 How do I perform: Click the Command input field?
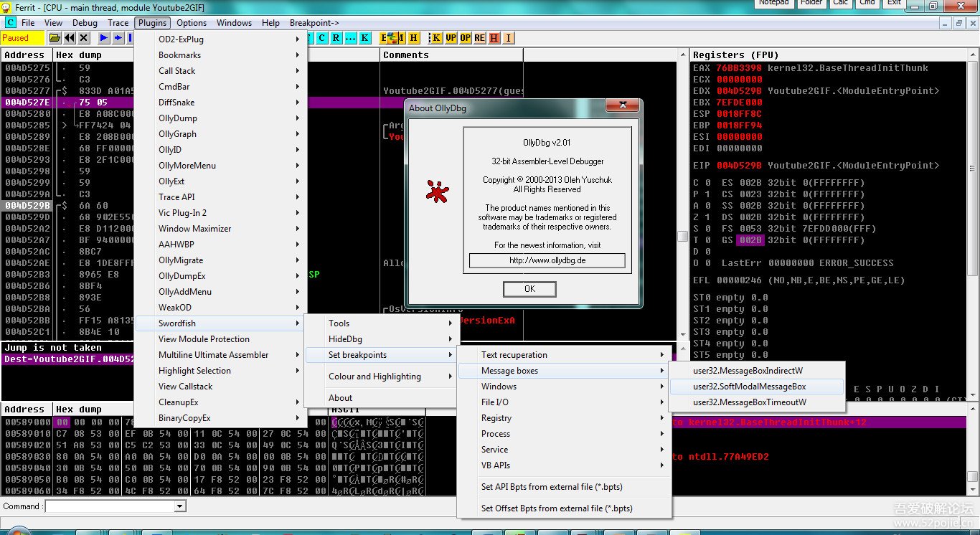(109, 506)
